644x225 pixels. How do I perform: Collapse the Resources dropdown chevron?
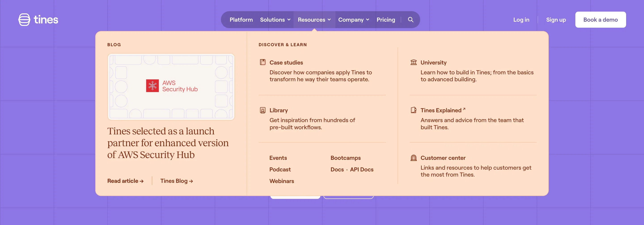[x=329, y=20]
